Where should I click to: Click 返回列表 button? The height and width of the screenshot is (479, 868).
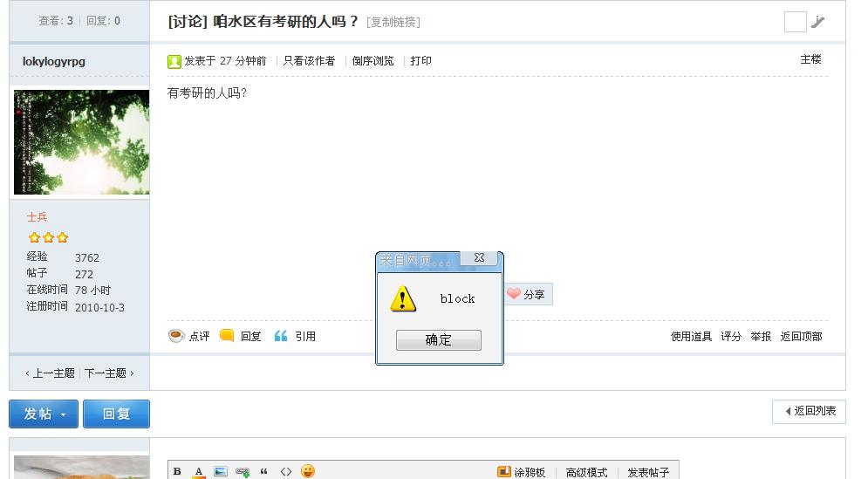pos(809,412)
